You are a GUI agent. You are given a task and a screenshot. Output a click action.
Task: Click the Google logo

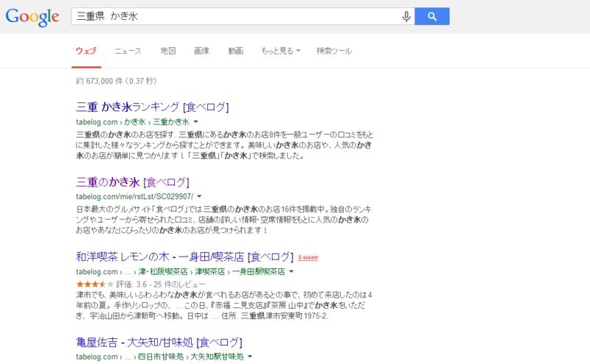pos(32,17)
